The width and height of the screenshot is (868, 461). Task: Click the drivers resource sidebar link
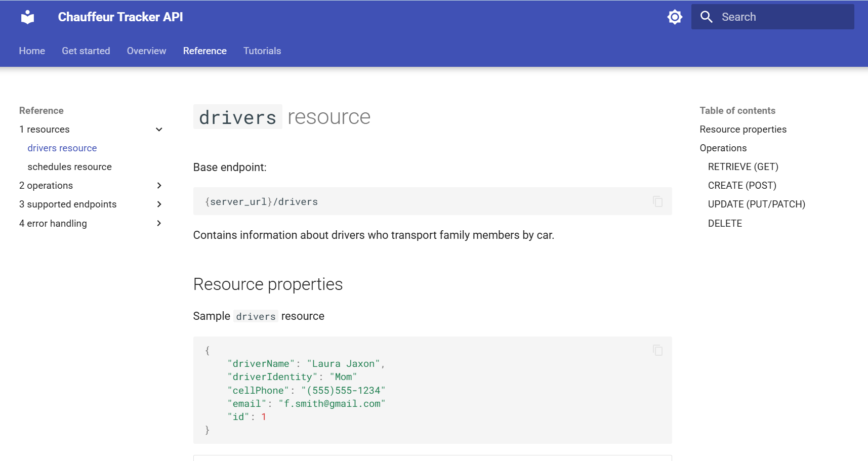click(62, 148)
